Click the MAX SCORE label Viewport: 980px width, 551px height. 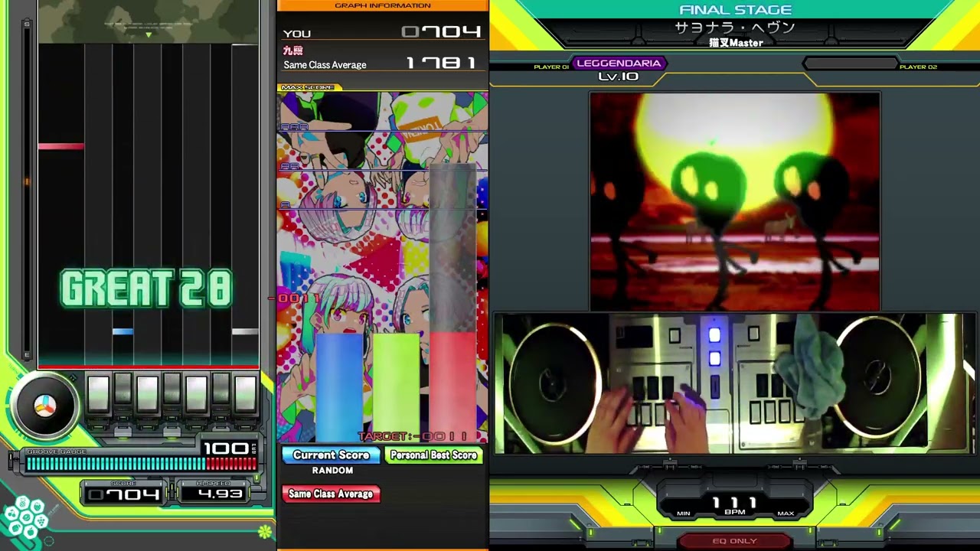pos(307,87)
